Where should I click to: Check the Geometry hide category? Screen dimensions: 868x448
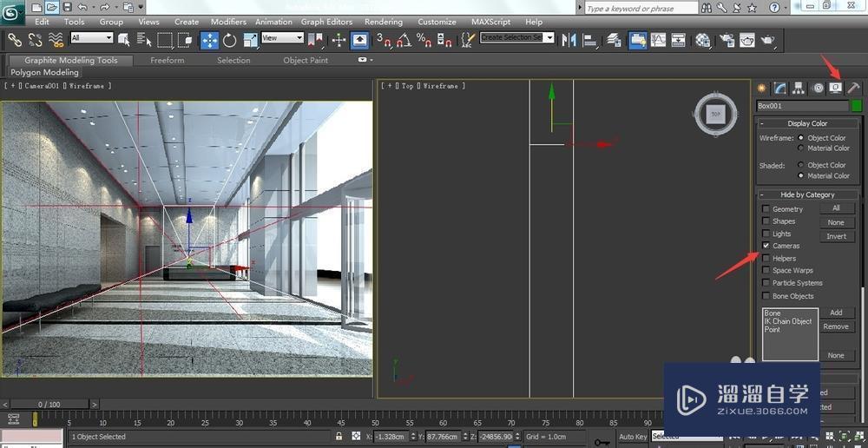pyautogui.click(x=766, y=208)
